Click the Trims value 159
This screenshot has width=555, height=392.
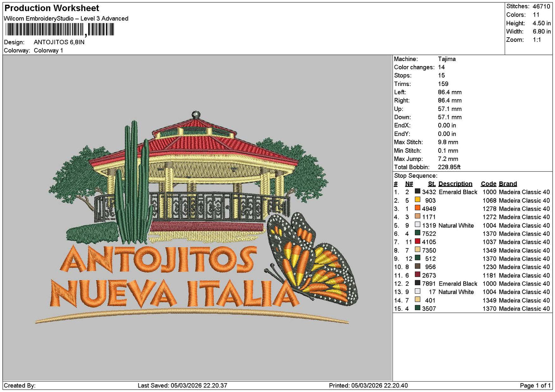(443, 84)
